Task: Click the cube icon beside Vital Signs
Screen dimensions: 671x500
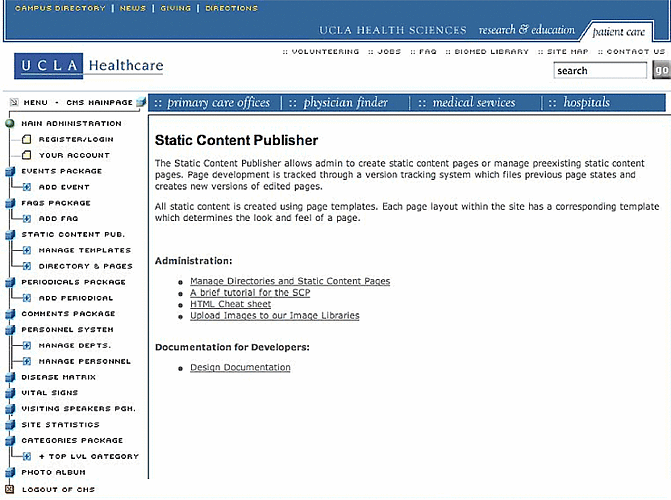Action: [x=10, y=393]
